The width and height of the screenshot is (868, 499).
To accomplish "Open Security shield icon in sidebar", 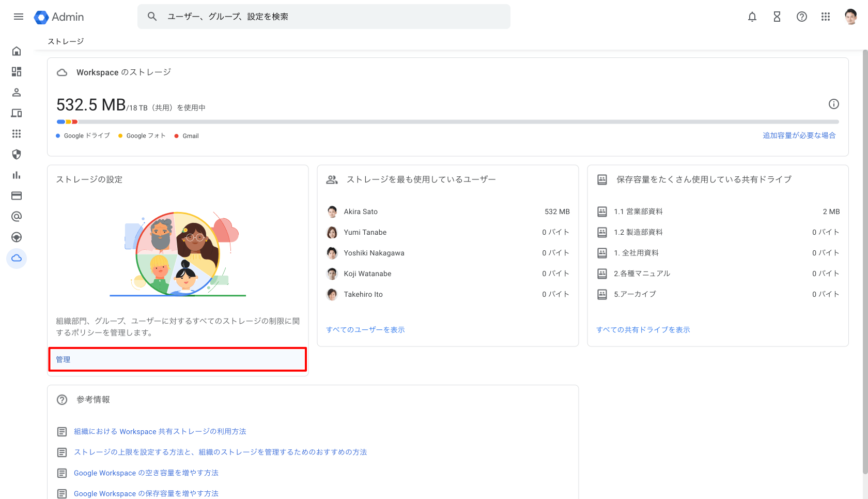I will pos(17,155).
